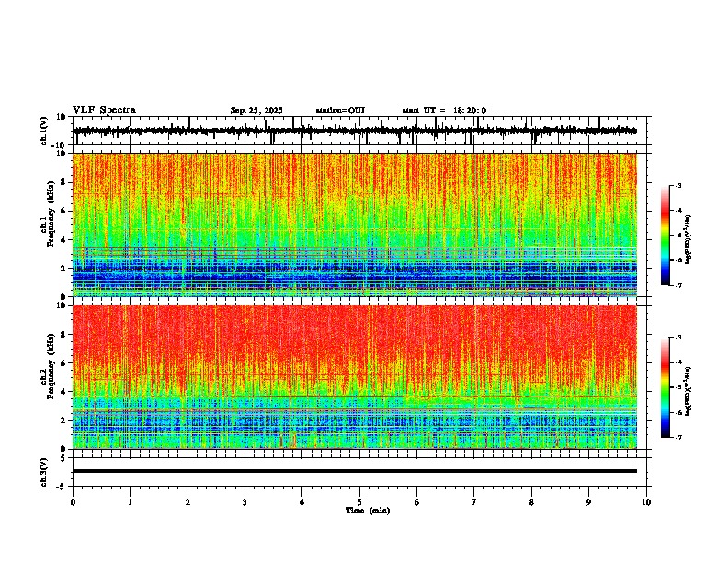Click the ch.1 voltage waveform trace

[x=354, y=131]
